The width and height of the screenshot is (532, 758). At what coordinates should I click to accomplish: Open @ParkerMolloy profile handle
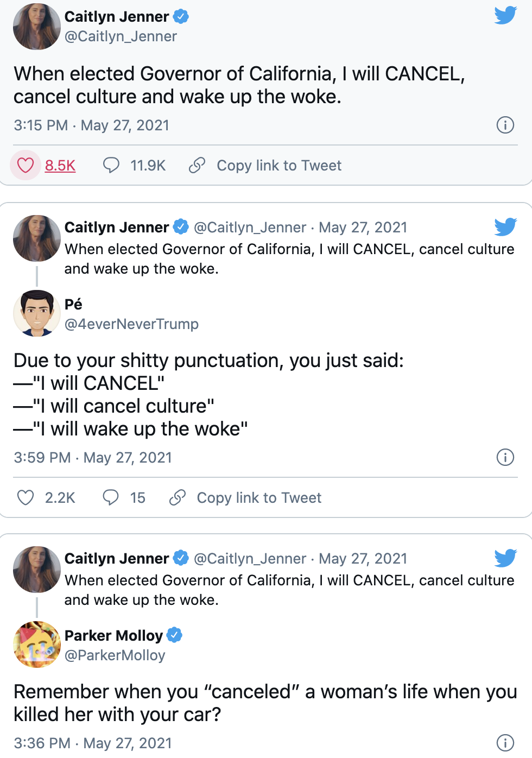115,655
